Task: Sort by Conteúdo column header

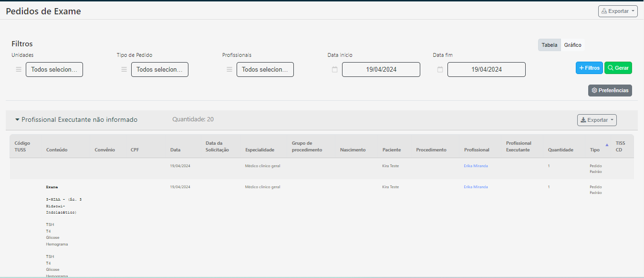Action: tap(57, 150)
